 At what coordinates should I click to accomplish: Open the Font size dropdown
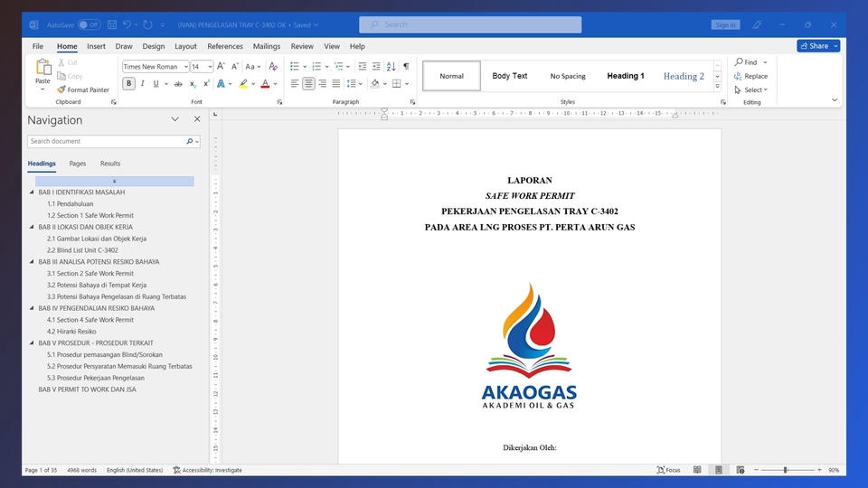[x=210, y=66]
